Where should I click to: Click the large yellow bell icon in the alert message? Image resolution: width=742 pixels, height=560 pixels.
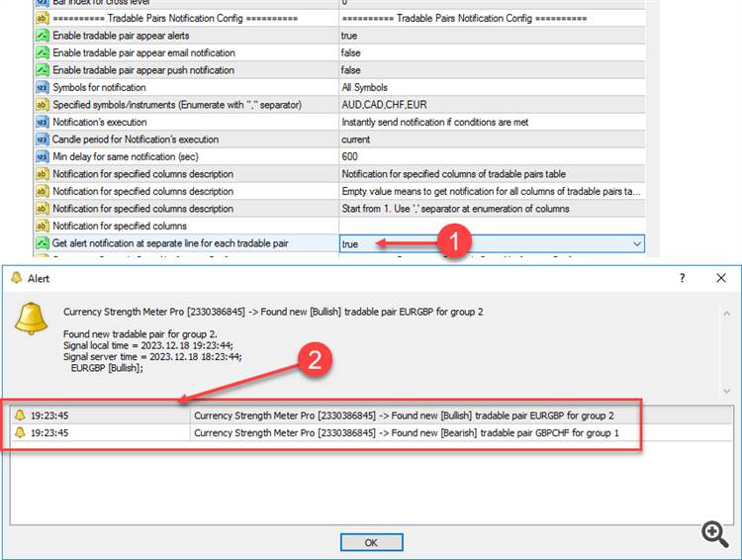coord(31,319)
